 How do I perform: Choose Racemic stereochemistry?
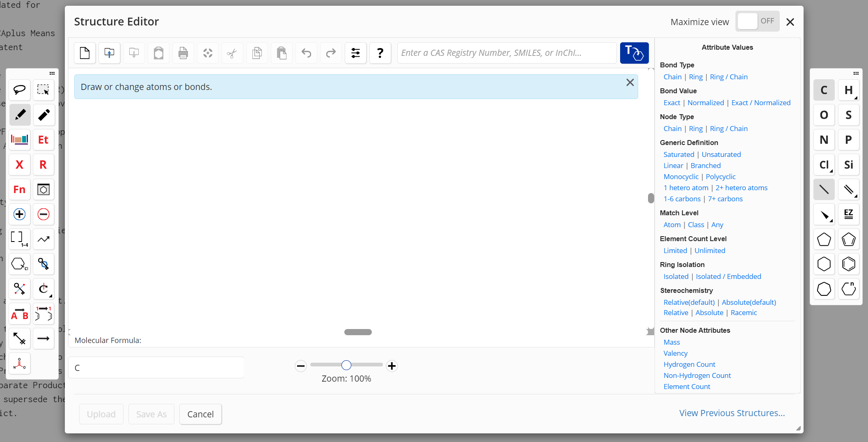point(744,313)
